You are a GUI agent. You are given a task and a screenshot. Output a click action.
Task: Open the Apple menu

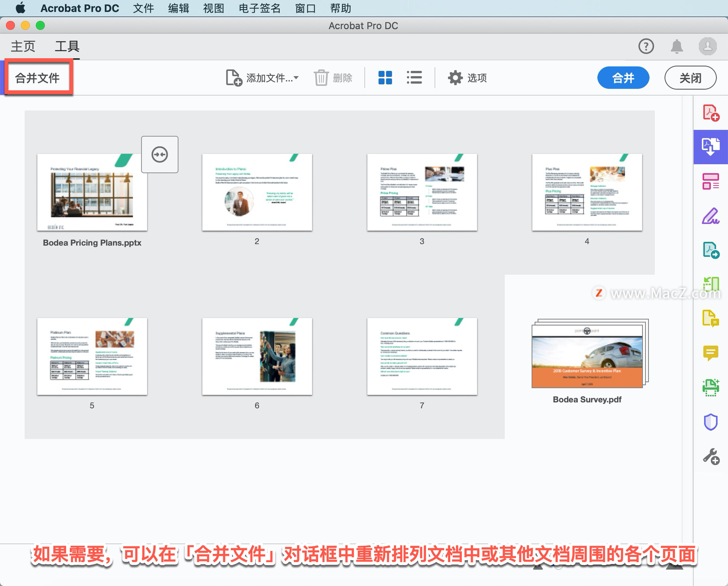coord(20,8)
